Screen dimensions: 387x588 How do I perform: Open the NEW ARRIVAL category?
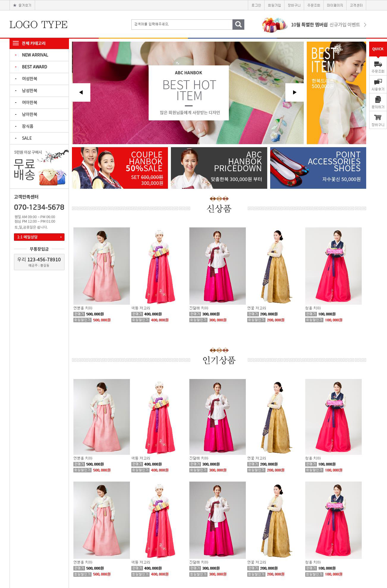[x=35, y=55]
